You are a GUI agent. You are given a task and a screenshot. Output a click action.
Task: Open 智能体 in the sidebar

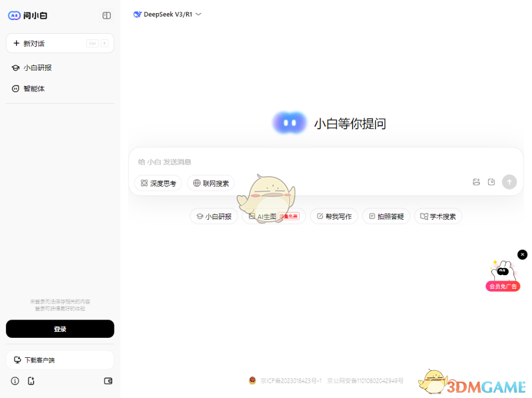(34, 89)
